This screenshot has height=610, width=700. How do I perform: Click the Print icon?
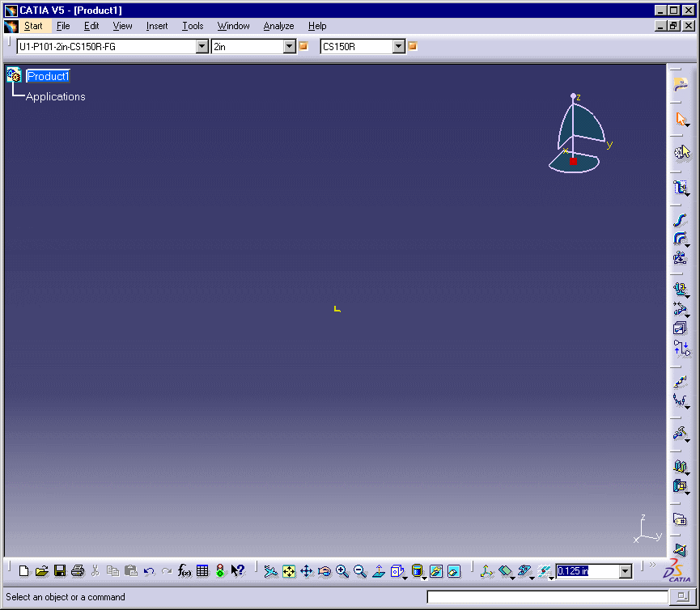(x=78, y=571)
